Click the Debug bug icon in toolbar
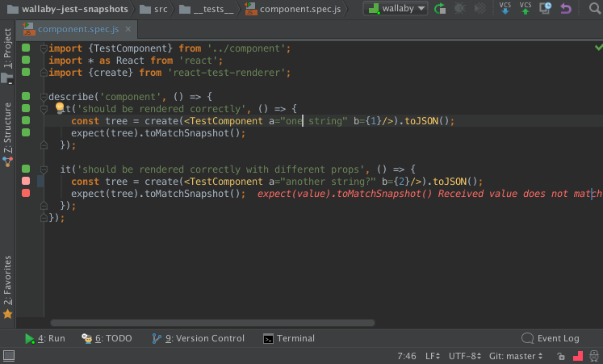Screen dimensions: 603x364 click(460, 8)
